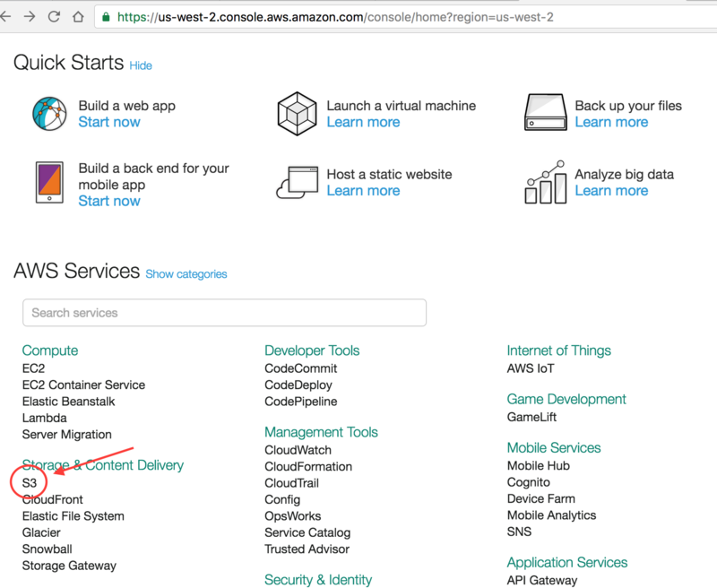Open Storage Gateway

click(69, 566)
